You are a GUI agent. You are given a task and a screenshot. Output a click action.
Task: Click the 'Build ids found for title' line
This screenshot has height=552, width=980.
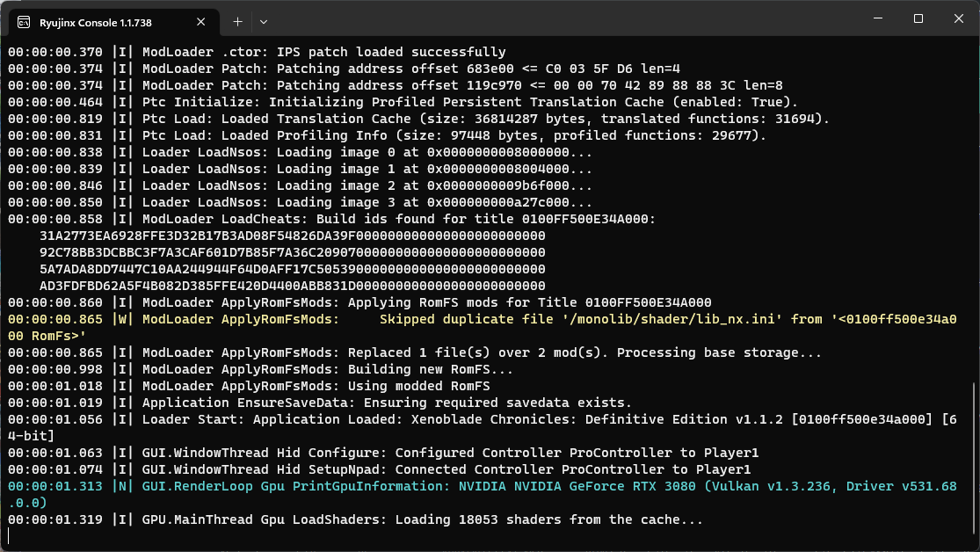(x=332, y=219)
